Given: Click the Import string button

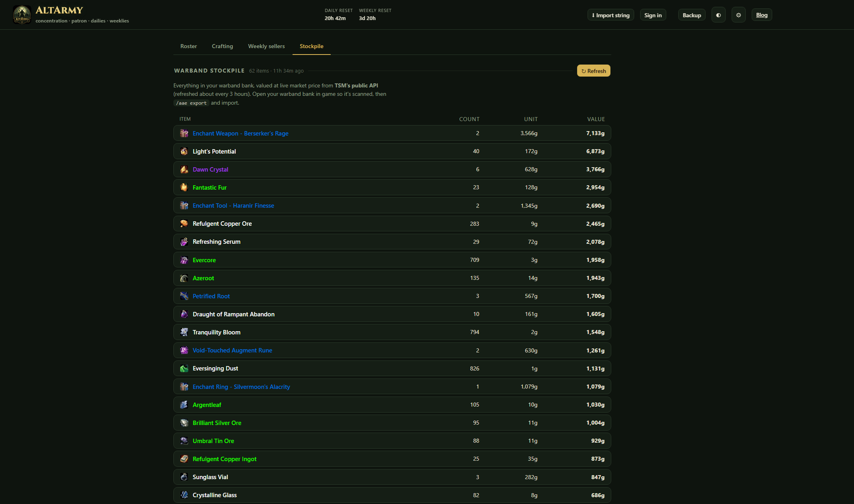Looking at the screenshot, I should pos(611,15).
